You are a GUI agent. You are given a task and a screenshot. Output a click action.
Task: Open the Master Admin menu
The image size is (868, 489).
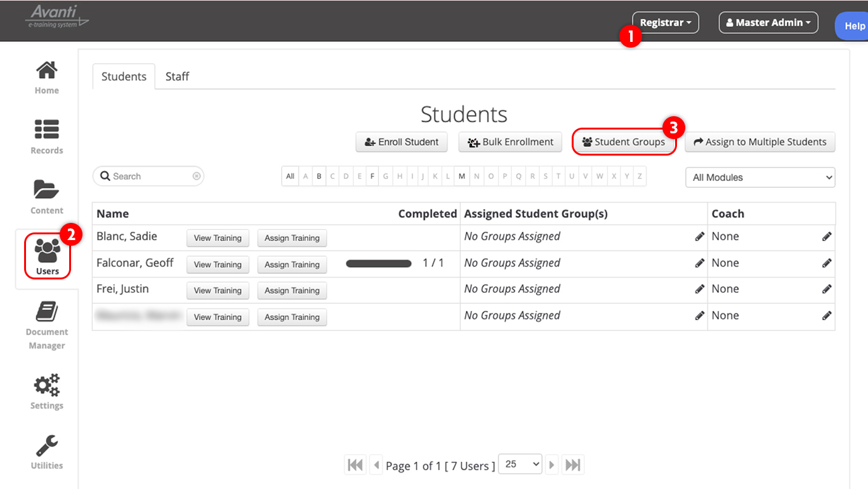[x=768, y=23]
